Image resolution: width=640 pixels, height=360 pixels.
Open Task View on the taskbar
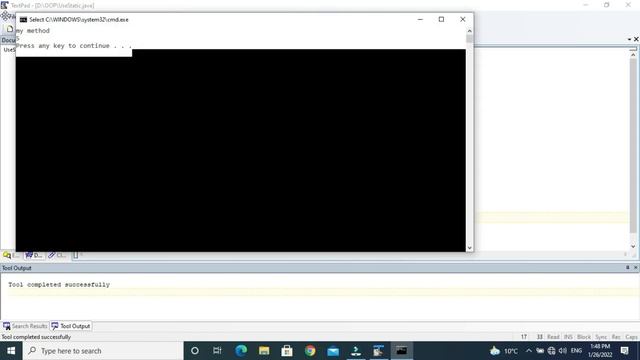[217, 351]
